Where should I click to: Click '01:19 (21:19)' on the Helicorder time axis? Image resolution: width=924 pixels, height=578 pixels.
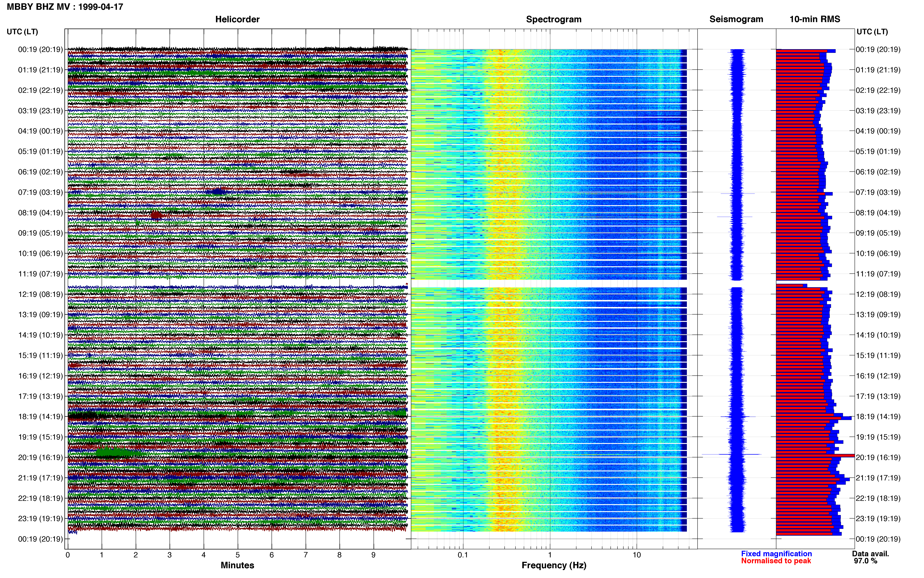pyautogui.click(x=40, y=70)
